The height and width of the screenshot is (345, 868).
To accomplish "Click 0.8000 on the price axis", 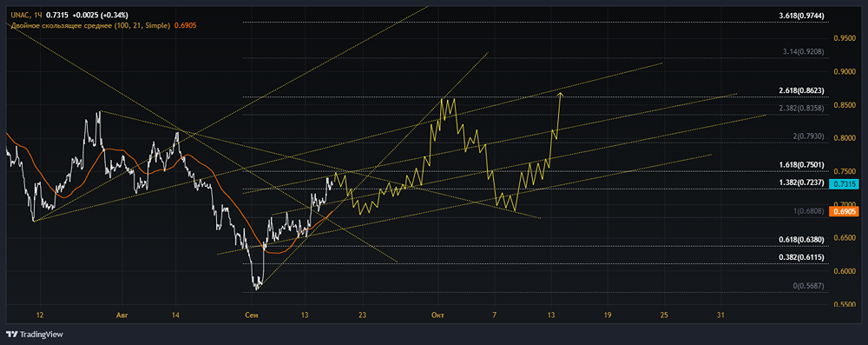I will 845,138.
